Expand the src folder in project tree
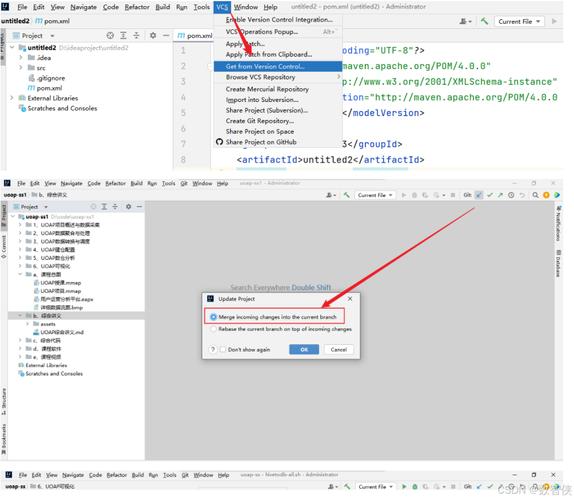 [21, 68]
